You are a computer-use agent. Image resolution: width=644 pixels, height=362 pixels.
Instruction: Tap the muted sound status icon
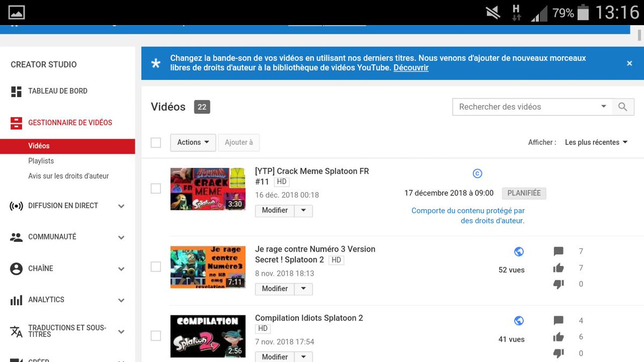click(493, 13)
